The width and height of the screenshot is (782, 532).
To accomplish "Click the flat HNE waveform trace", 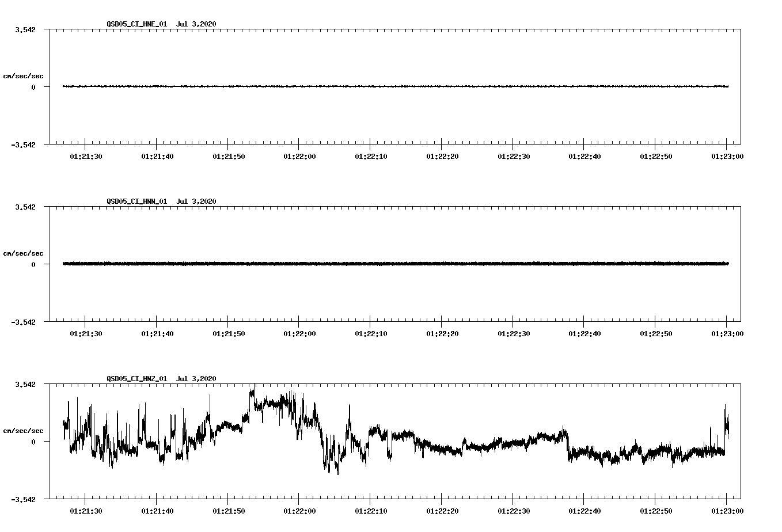I will coord(396,86).
